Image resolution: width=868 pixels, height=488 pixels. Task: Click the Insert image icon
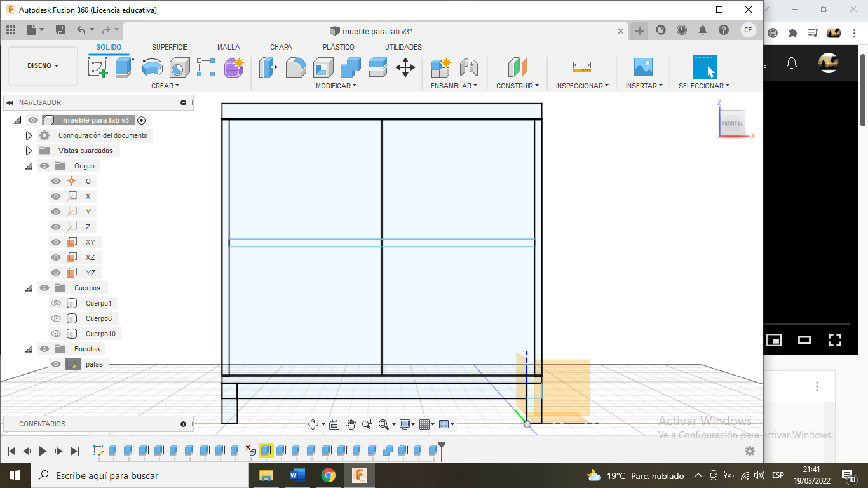tap(643, 67)
